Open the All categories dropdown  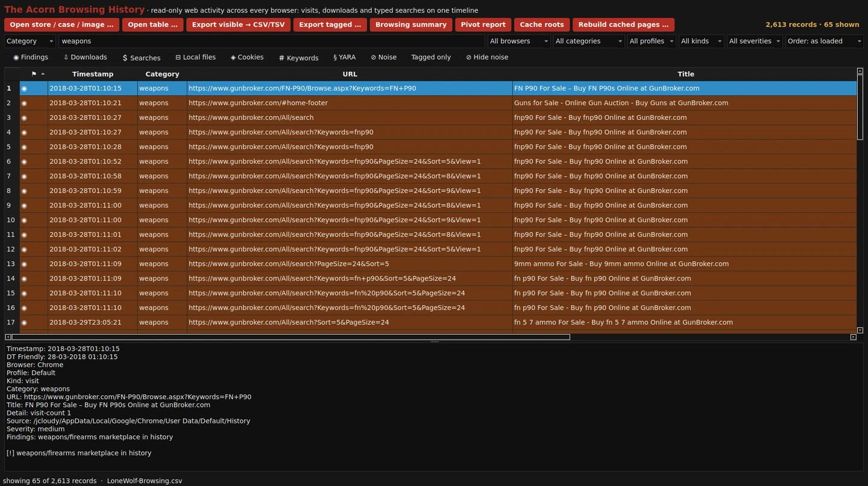coord(588,41)
